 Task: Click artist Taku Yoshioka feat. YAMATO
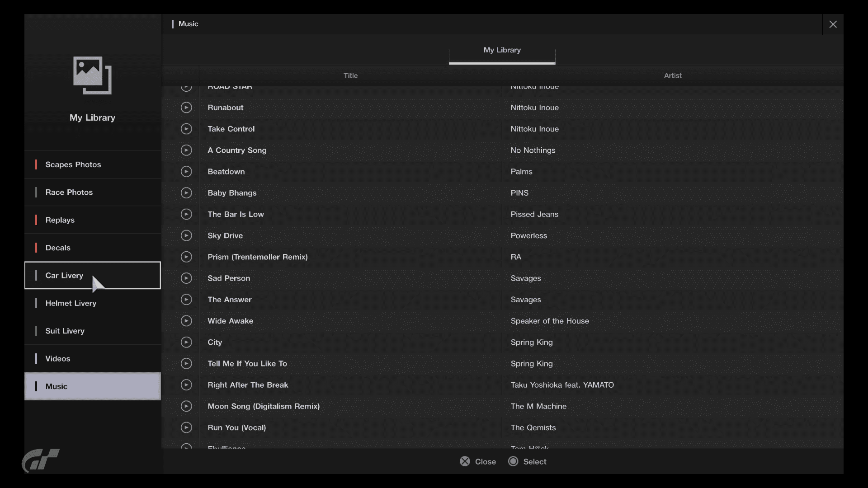click(x=562, y=385)
